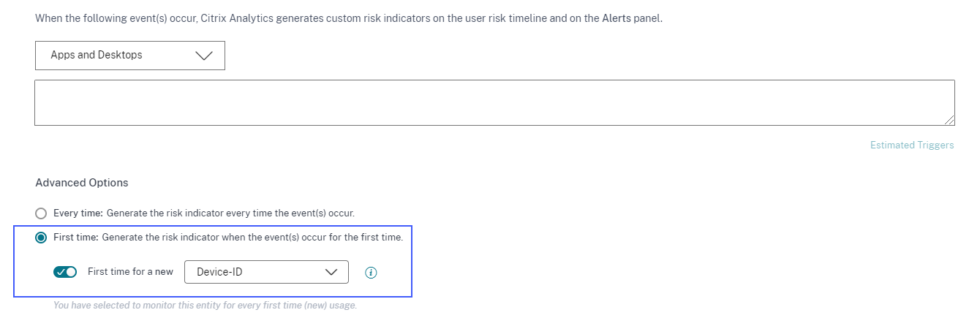This screenshot has height=318, width=980.
Task: Click the First time option description text
Action: click(x=252, y=238)
